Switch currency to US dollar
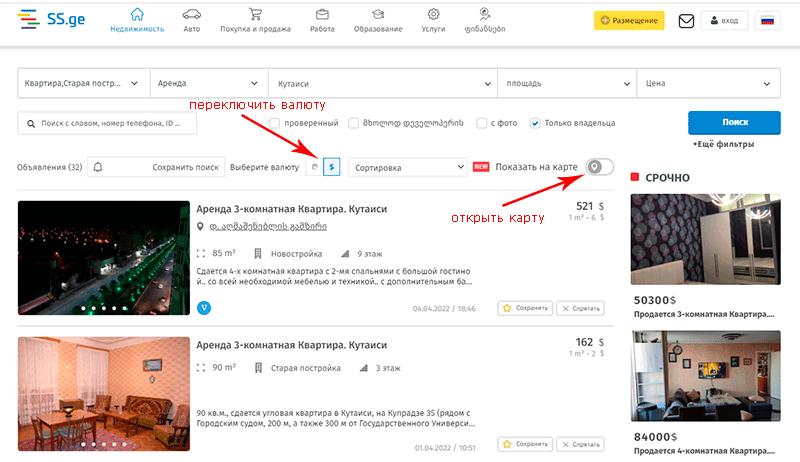 [332, 167]
